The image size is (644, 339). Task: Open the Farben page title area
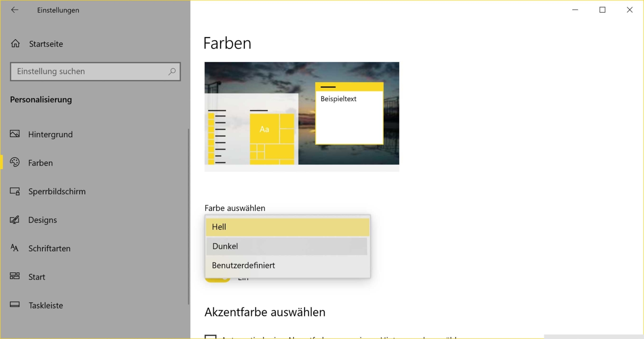click(227, 43)
